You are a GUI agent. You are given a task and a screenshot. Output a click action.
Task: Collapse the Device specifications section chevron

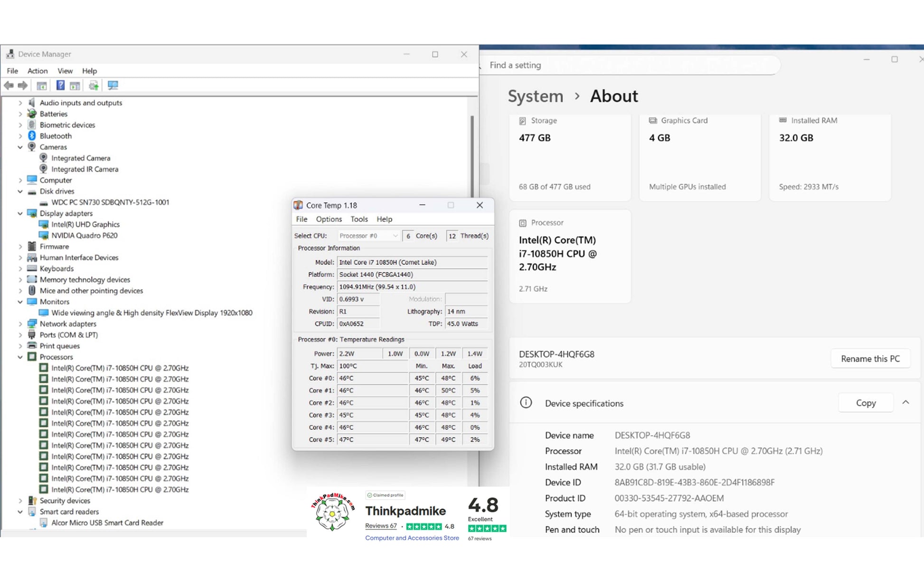[x=905, y=403]
